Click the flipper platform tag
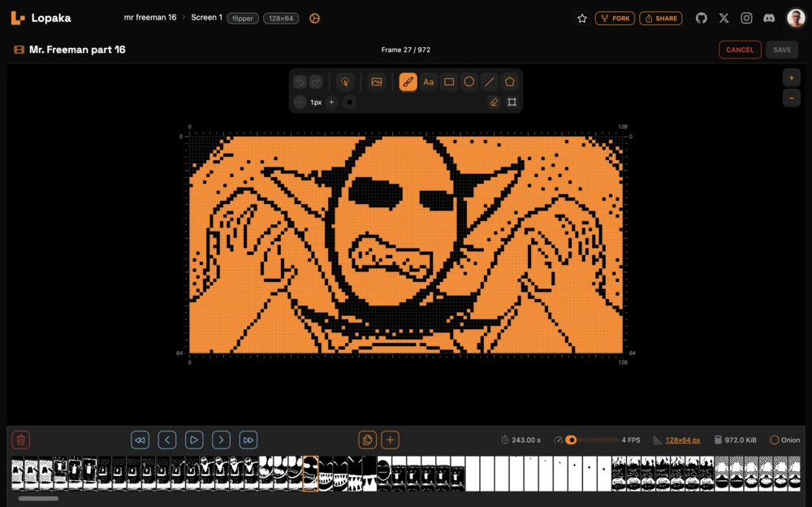 242,18
